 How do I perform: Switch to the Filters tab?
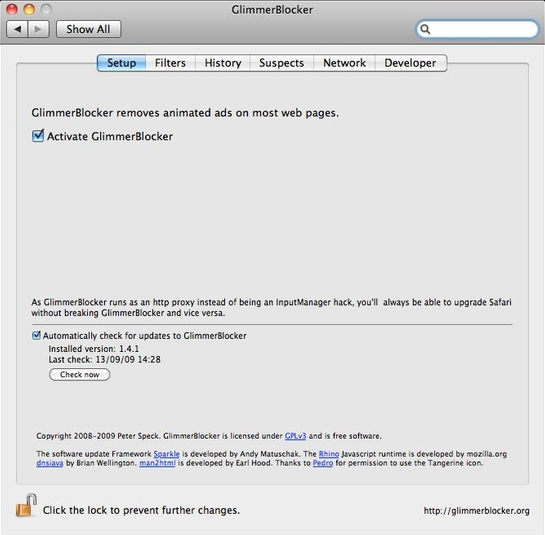tap(170, 63)
